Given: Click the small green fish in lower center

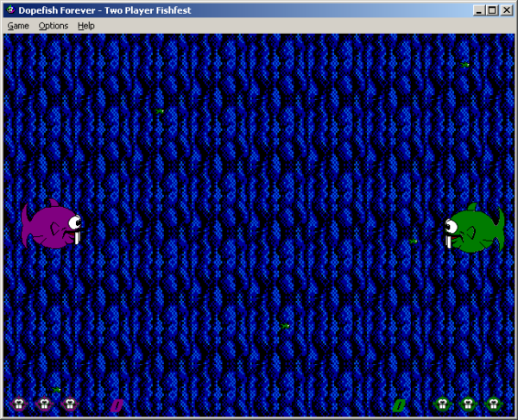Looking at the screenshot, I should coord(284,326).
